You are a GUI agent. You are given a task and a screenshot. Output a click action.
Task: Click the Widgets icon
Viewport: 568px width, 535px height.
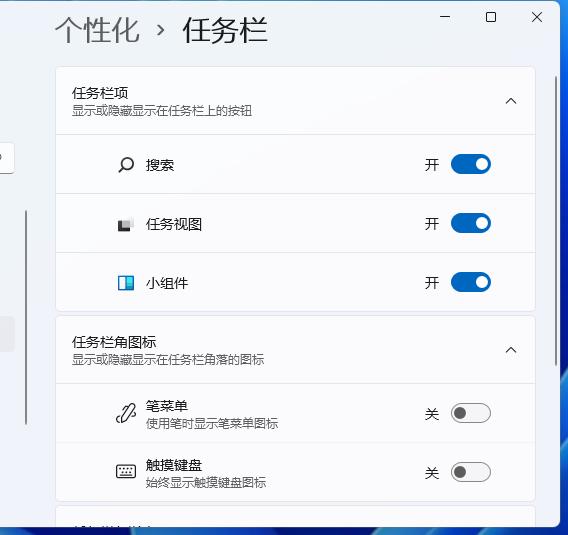[x=126, y=283]
